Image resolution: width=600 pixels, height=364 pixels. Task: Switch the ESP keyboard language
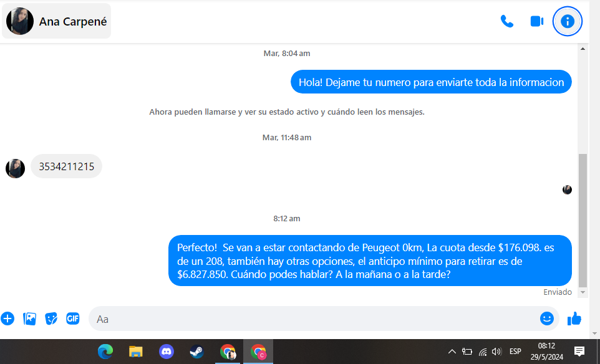pos(515,352)
